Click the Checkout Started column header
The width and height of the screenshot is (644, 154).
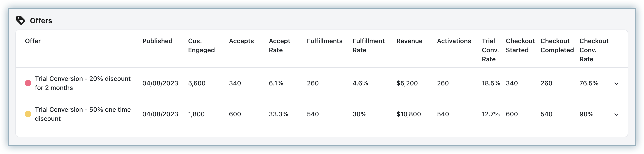point(520,46)
